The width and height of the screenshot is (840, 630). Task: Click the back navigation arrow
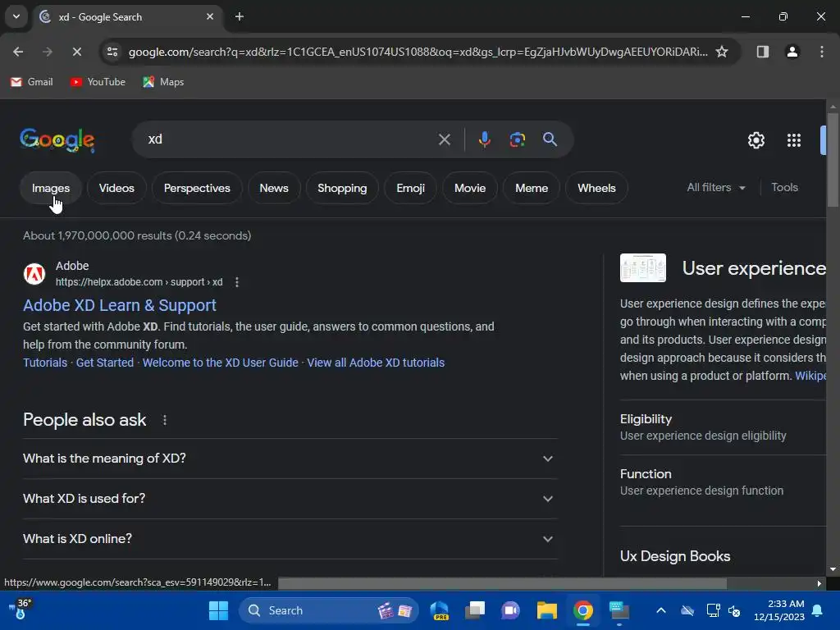(18, 52)
